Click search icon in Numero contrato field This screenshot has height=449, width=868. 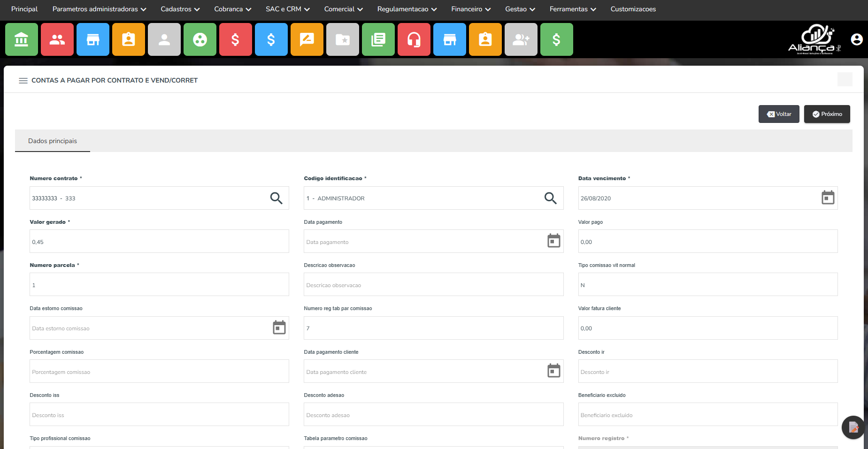pos(276,198)
